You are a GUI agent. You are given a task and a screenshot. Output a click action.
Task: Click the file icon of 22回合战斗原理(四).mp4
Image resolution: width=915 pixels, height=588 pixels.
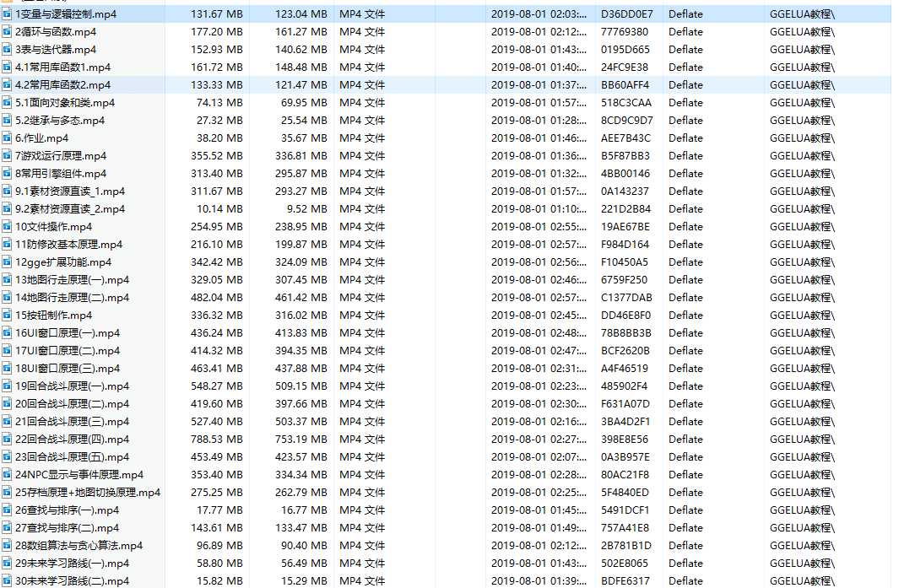tap(7, 439)
